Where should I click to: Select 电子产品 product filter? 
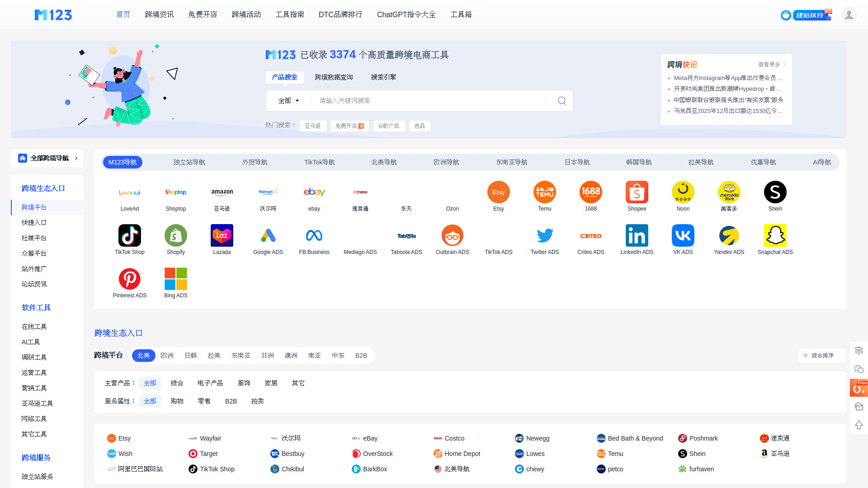(210, 383)
